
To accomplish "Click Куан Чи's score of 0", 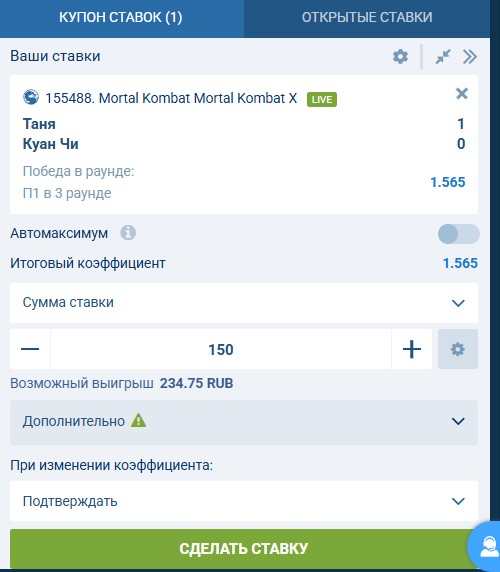I will click(x=461, y=144).
